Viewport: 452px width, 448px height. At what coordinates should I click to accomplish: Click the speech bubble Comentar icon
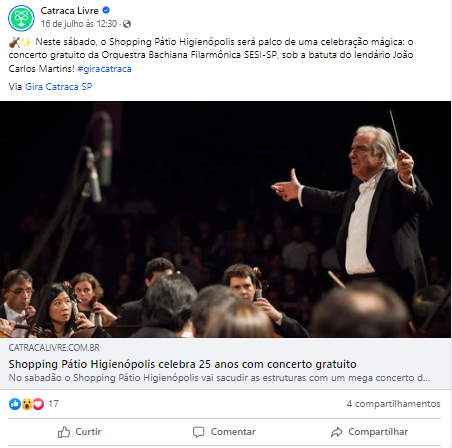pyautogui.click(x=199, y=432)
